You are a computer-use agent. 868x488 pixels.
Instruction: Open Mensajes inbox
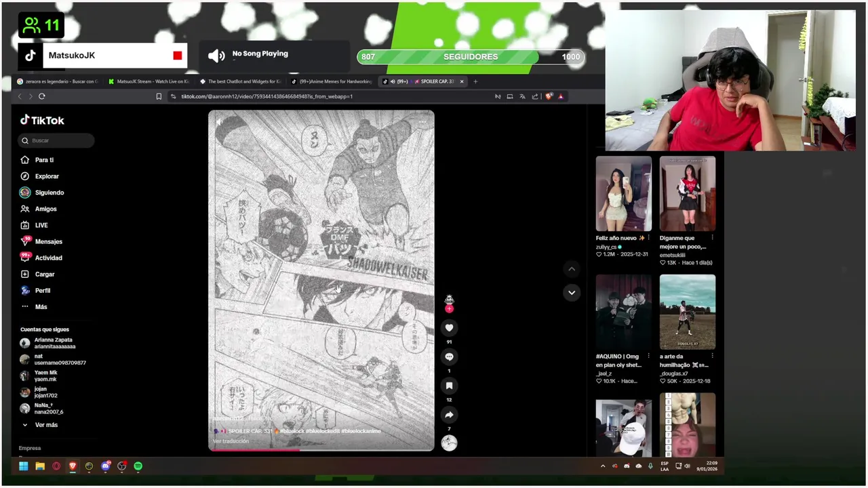(x=41, y=241)
